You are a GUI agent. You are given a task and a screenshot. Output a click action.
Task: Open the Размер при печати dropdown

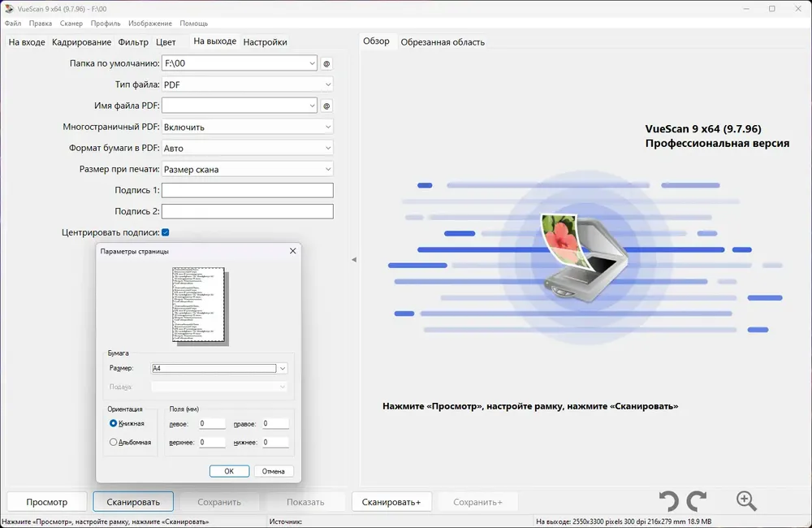point(328,170)
